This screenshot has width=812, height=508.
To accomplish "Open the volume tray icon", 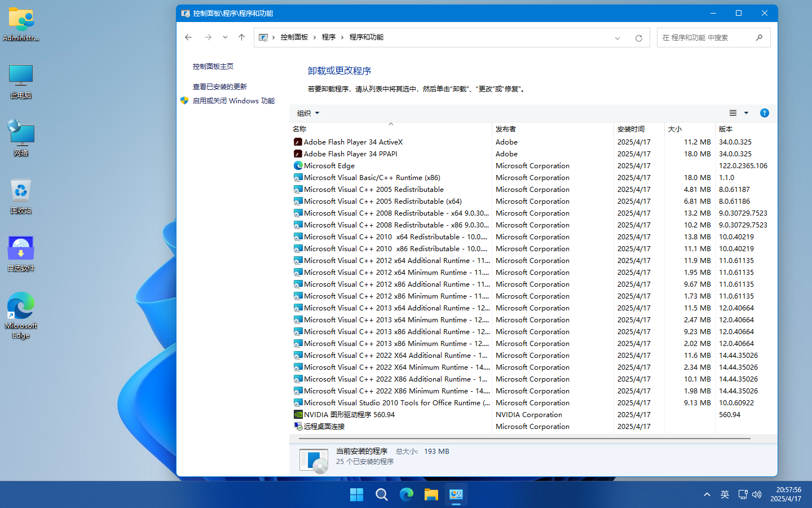I will [757, 494].
